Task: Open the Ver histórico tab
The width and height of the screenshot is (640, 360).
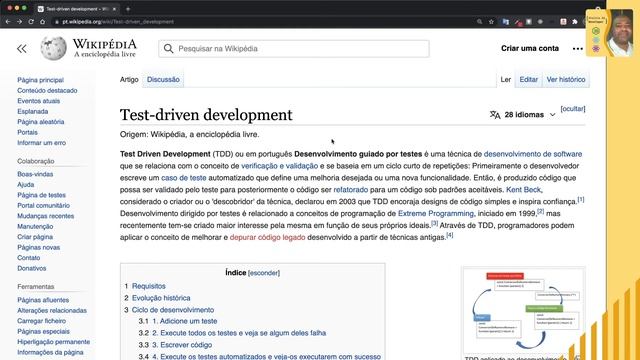Action: [566, 80]
